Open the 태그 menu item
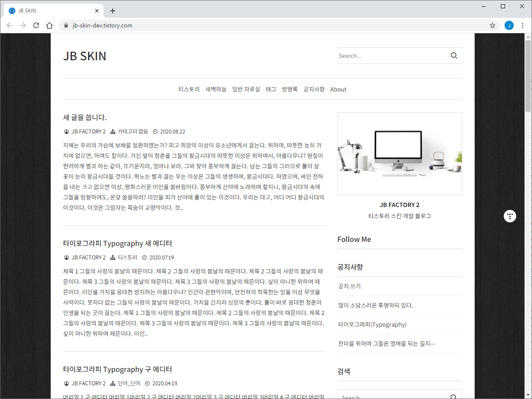 [271, 89]
